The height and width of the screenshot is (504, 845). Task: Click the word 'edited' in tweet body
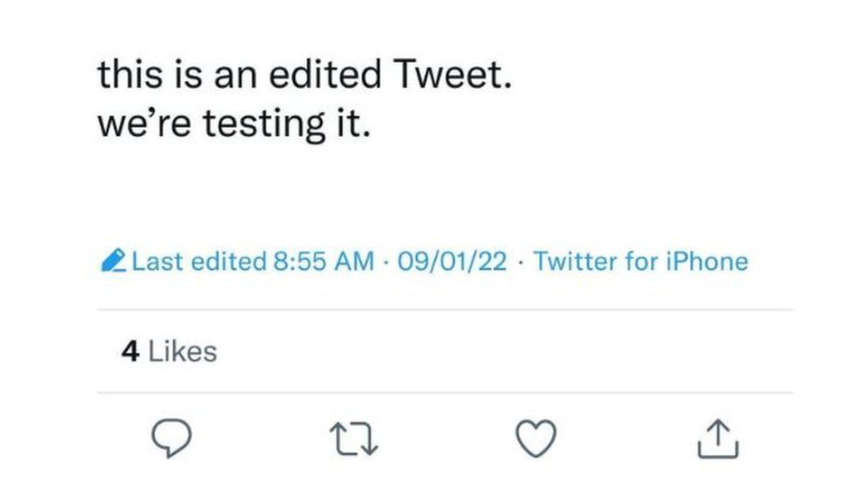(325, 75)
